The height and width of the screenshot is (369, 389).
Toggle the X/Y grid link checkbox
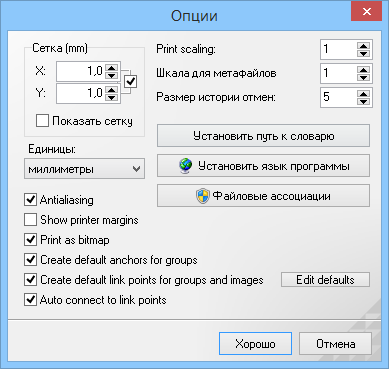tap(130, 81)
